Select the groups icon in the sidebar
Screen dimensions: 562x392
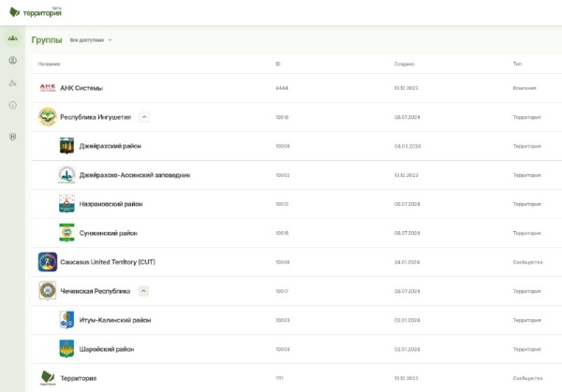click(x=12, y=38)
